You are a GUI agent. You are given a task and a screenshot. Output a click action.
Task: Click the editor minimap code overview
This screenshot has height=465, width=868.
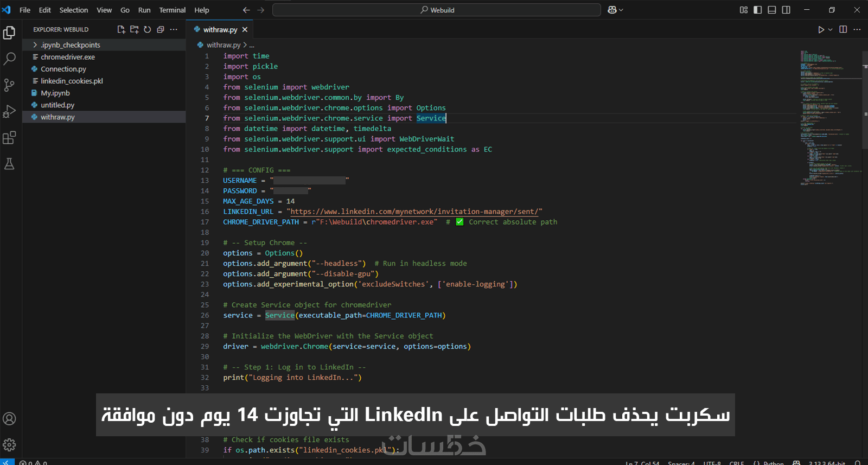(x=830, y=118)
